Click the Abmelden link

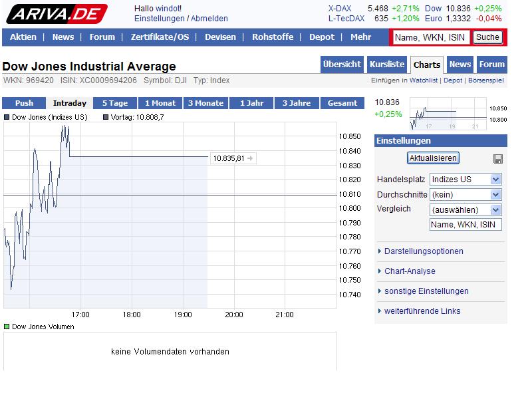pyautogui.click(x=209, y=19)
